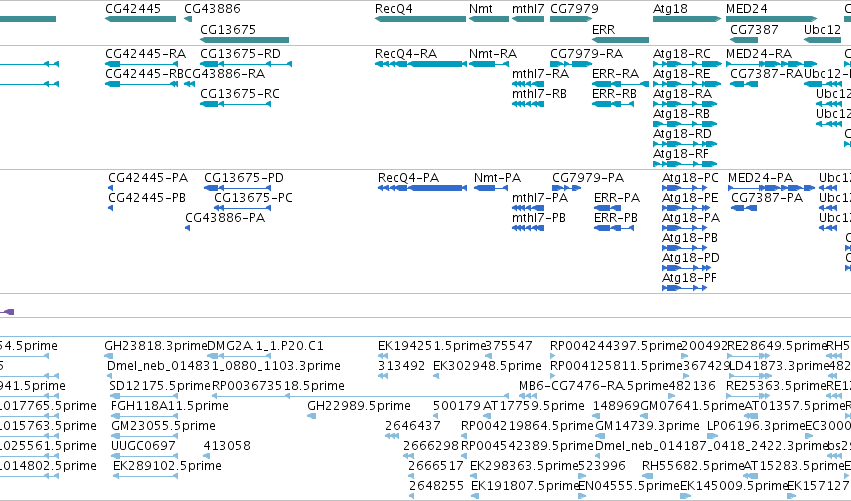Click protein ERR-PA
851x501 pixels.
(608, 208)
